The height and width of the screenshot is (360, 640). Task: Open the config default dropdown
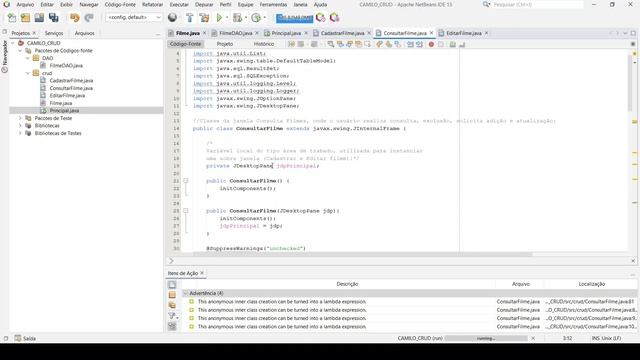pyautogui.click(x=134, y=18)
